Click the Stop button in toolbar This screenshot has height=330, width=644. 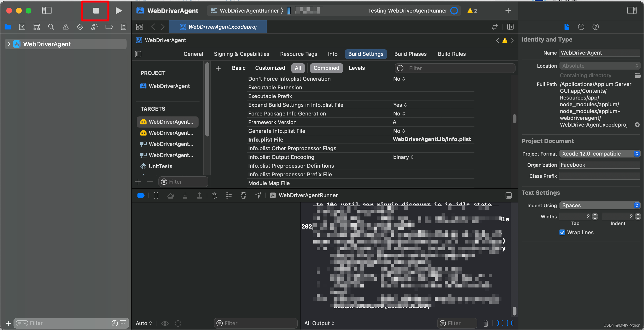pos(96,10)
